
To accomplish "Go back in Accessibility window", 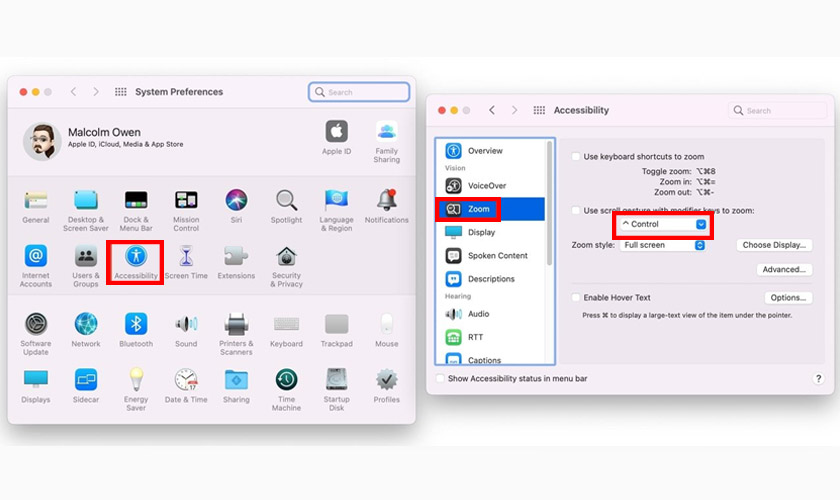I will coord(492,110).
